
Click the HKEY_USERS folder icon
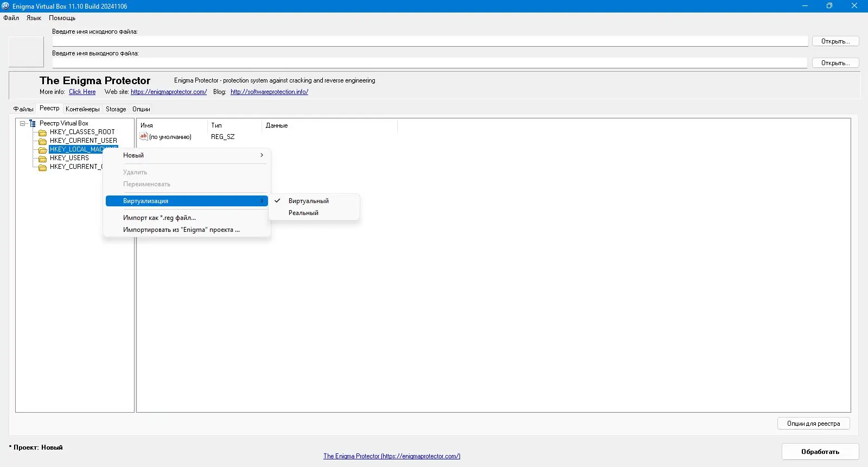(x=42, y=159)
